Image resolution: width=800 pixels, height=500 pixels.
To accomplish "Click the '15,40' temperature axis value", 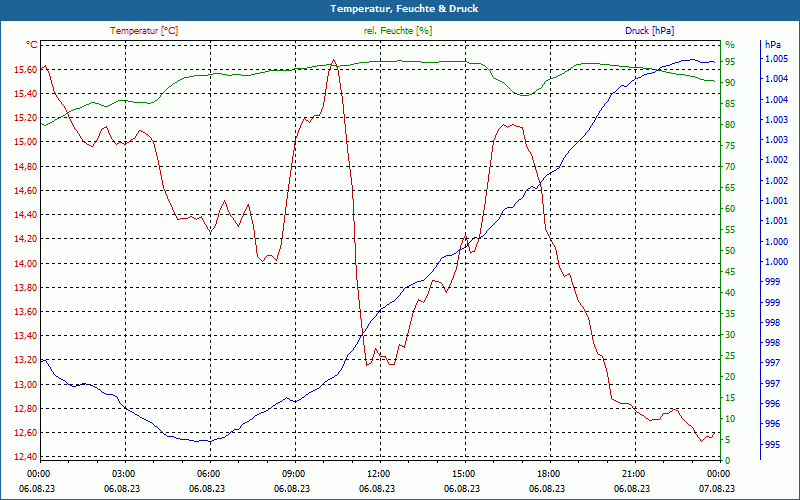I will (25, 93).
